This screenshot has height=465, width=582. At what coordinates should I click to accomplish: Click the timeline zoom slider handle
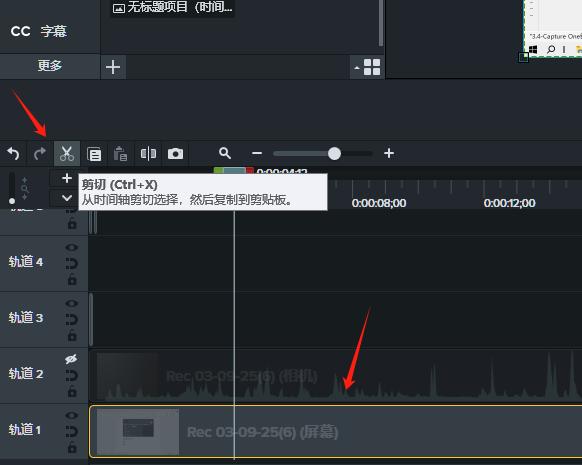pos(334,153)
